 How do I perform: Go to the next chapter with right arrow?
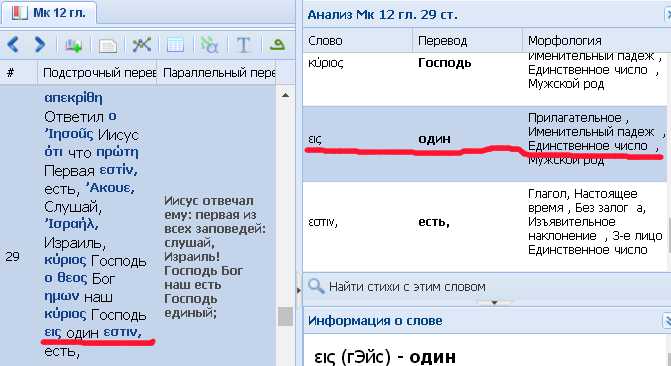[40, 45]
